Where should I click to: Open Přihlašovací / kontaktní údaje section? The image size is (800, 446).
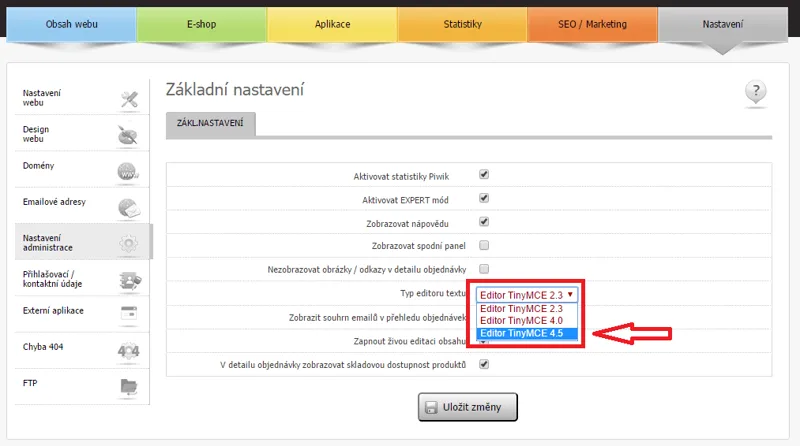[x=52, y=279]
